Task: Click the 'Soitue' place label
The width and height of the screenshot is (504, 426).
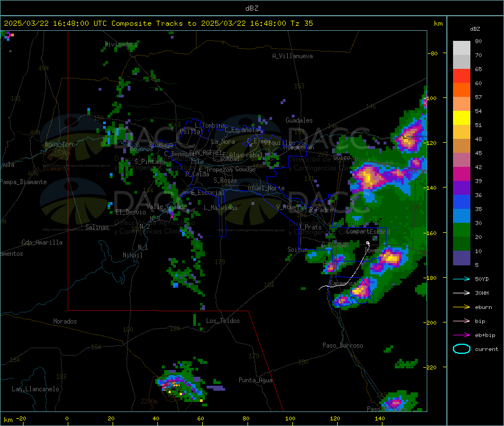Action: pos(297,250)
